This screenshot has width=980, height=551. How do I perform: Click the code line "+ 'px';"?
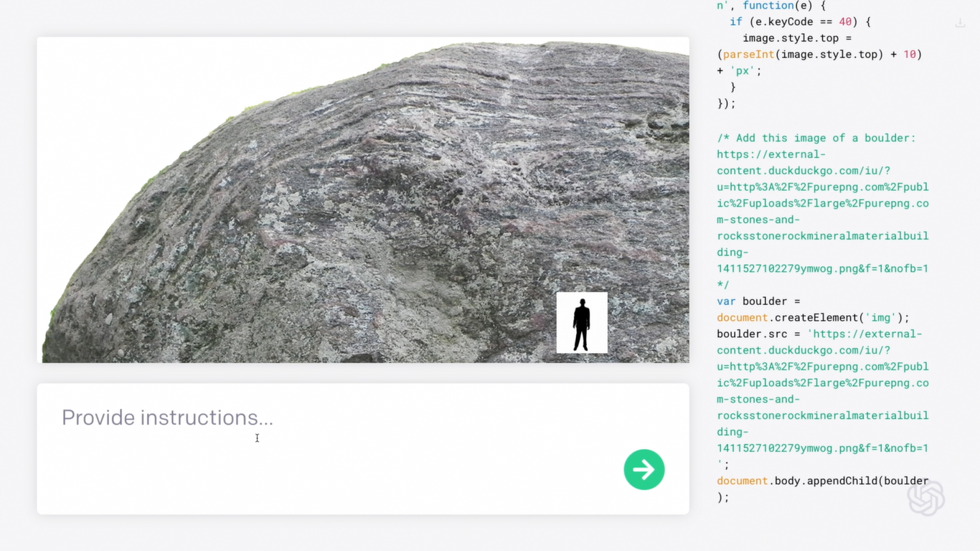(x=739, y=71)
